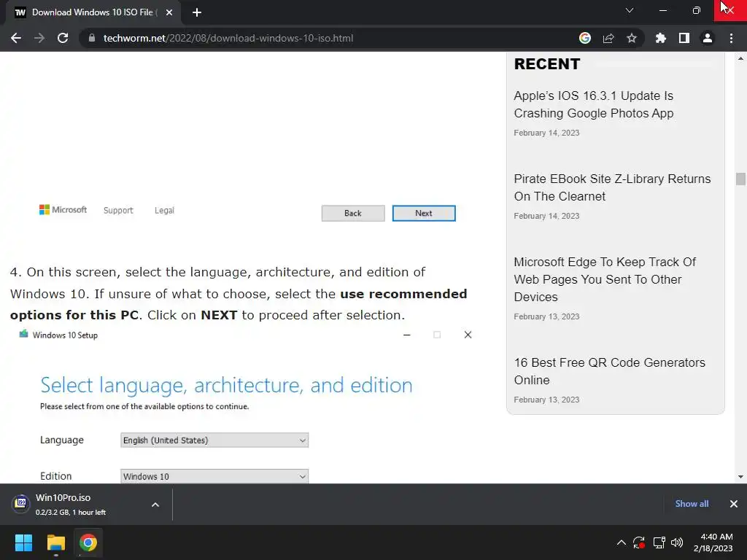
Task: Click page scrollbar thumb
Action: tap(740, 179)
